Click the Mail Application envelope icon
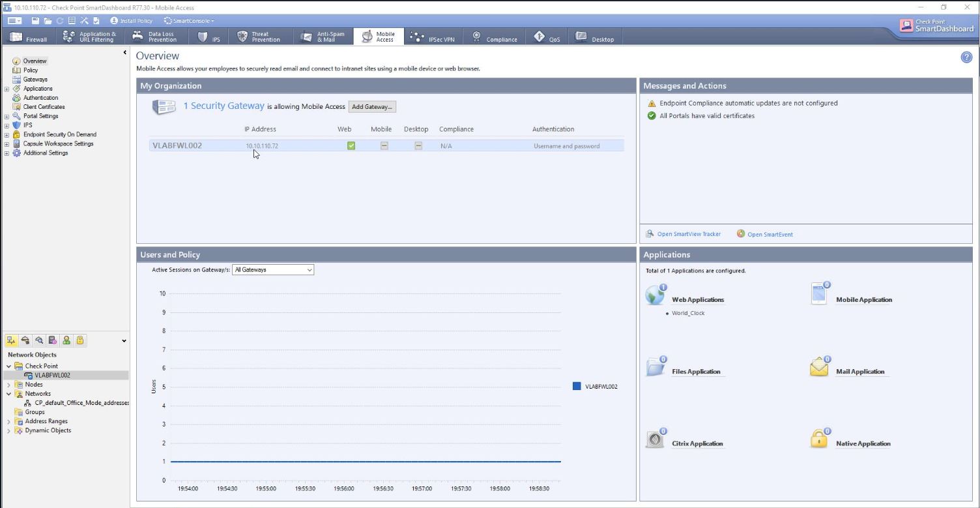This screenshot has height=508, width=980. 818,367
